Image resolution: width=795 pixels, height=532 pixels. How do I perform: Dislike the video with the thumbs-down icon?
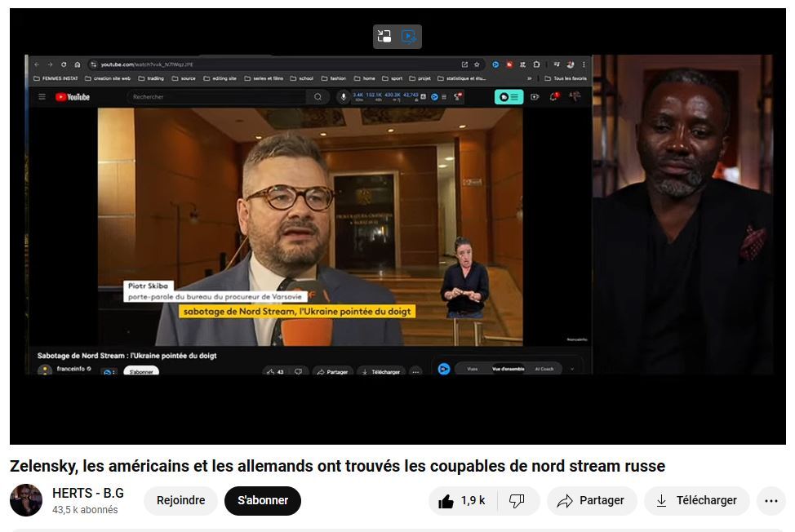(517, 501)
